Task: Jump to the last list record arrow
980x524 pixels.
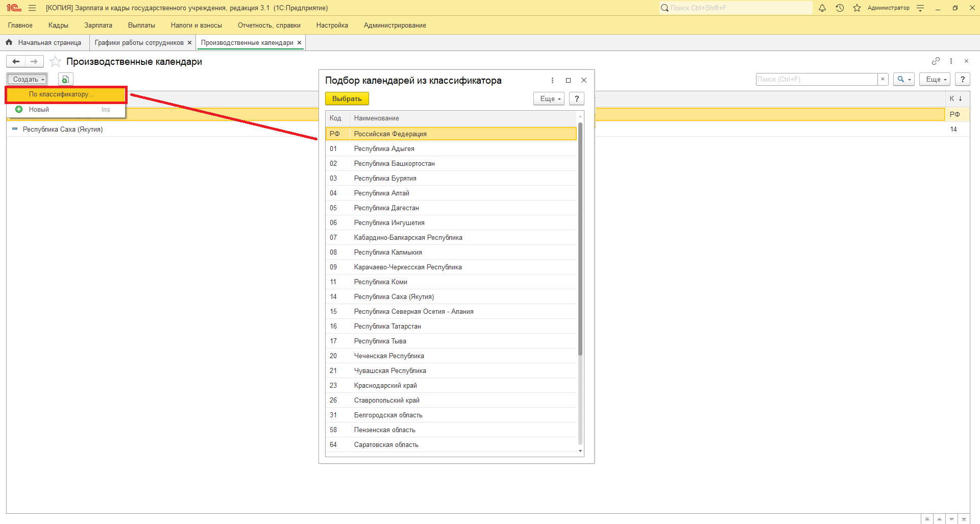Action: 964,519
